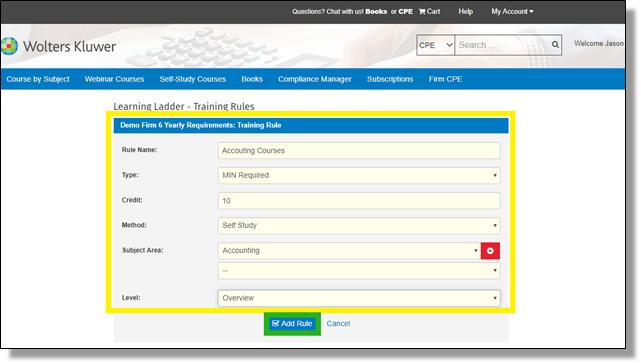The width and height of the screenshot is (641, 364).
Task: Open the CPE search category dropdown
Action: (435, 45)
